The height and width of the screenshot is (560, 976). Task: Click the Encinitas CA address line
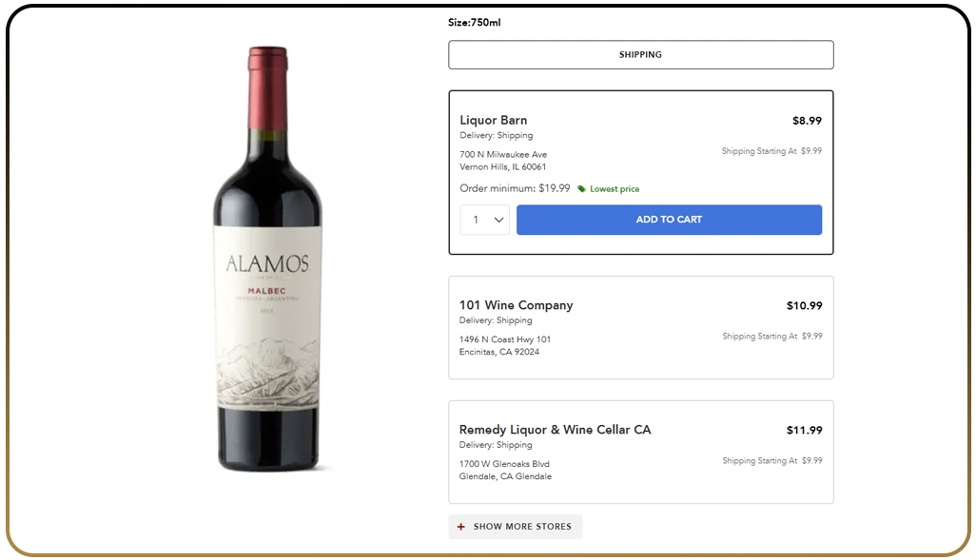pyautogui.click(x=497, y=351)
